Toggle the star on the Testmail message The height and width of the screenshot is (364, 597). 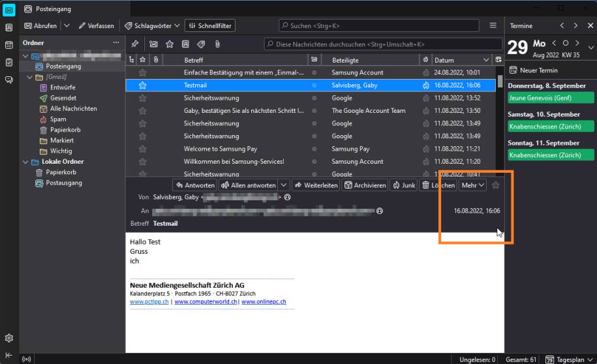[x=143, y=85]
